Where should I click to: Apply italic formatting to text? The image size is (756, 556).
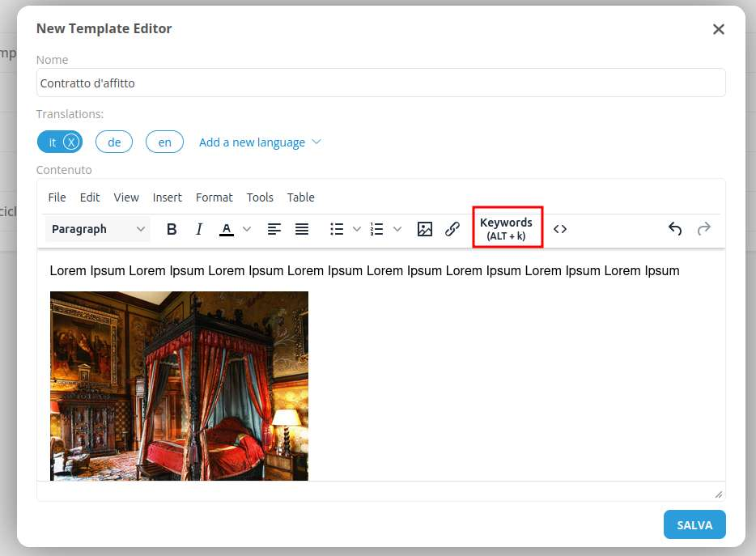199,229
